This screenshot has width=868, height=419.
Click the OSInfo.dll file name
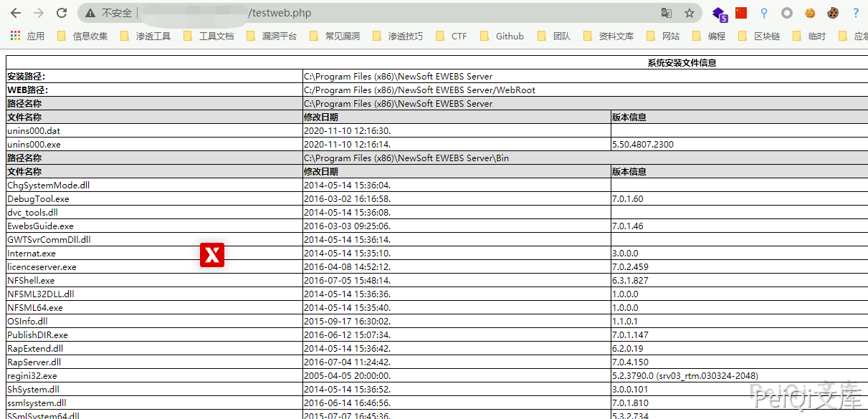(27, 322)
